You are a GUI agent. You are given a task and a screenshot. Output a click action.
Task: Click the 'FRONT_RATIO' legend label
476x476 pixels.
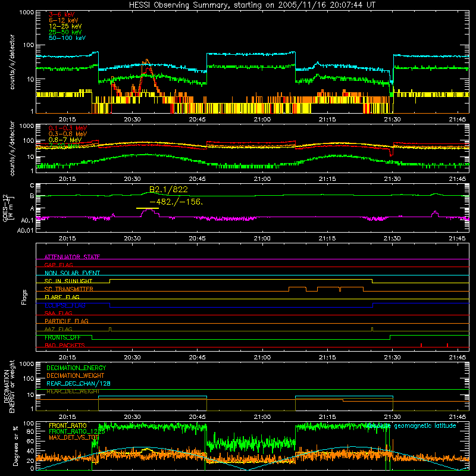coord(68,425)
